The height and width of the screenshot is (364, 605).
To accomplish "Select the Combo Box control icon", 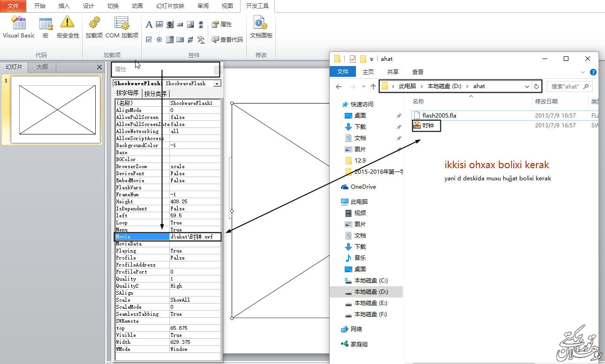I will [x=170, y=40].
